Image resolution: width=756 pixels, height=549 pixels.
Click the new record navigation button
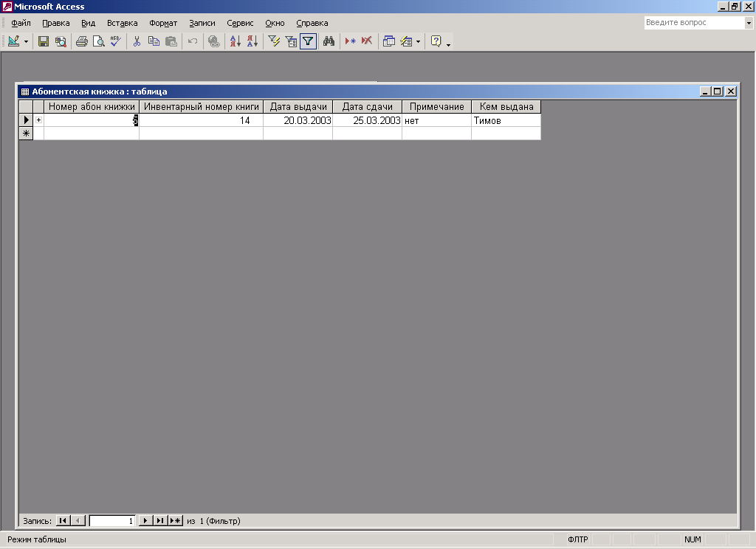pos(176,520)
